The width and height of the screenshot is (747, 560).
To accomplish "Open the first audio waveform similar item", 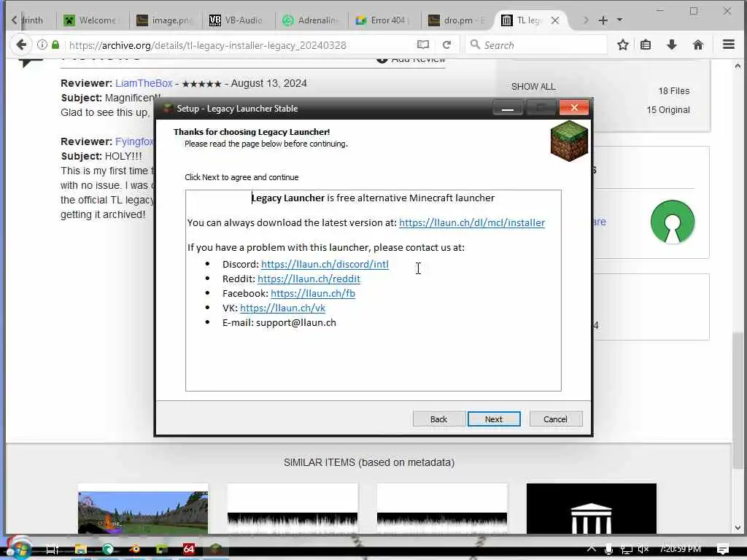I will click(293, 508).
